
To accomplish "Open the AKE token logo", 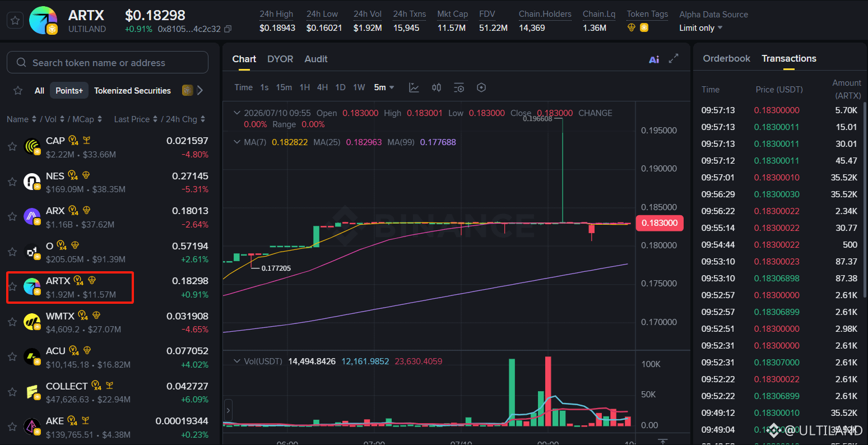I will (x=32, y=427).
